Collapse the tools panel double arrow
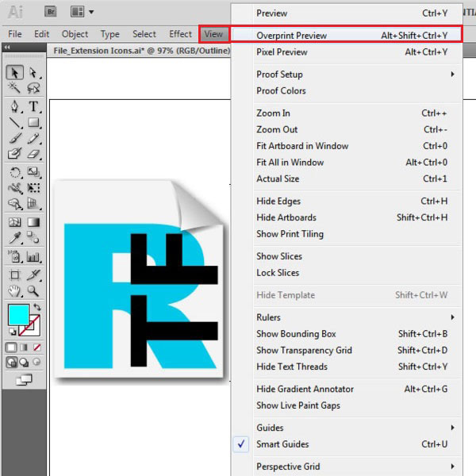Viewport: 476px width, 476px height. point(7,47)
